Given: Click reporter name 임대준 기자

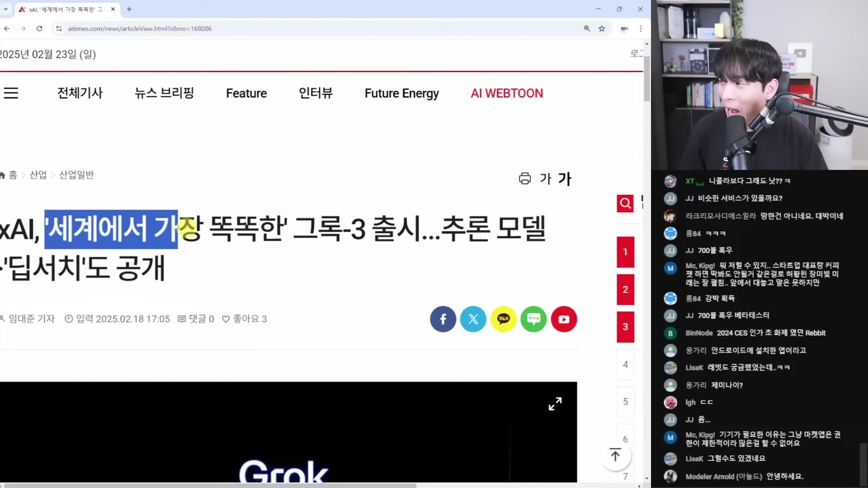Looking at the screenshot, I should [x=31, y=319].
